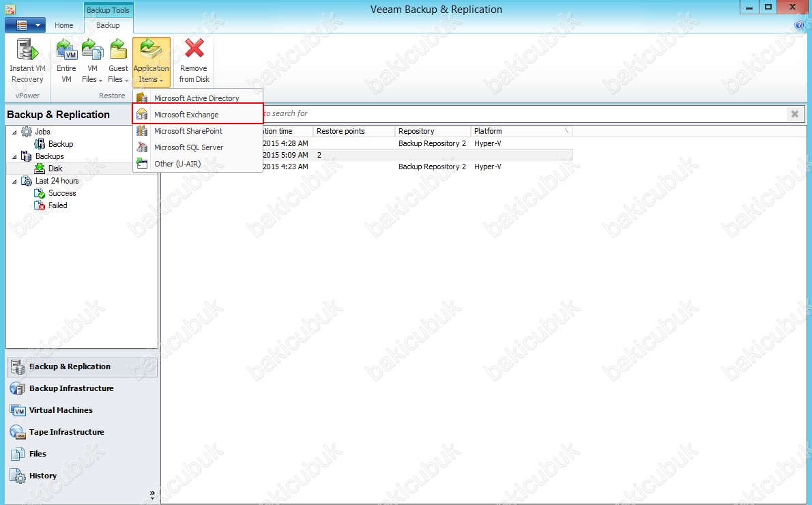Viewport: 812px width, 505px height.
Task: Clear the search box with X button
Action: click(794, 114)
